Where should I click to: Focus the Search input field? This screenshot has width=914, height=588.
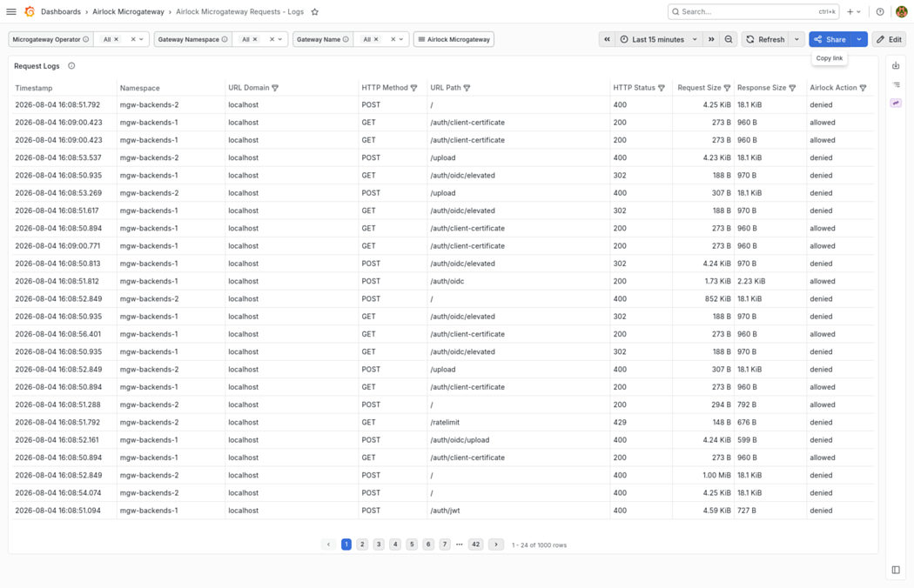(753, 11)
